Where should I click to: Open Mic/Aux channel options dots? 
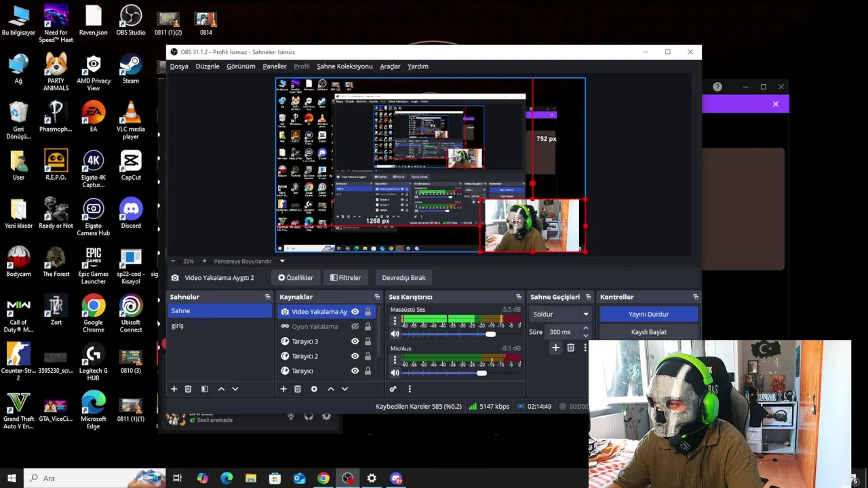point(395,360)
